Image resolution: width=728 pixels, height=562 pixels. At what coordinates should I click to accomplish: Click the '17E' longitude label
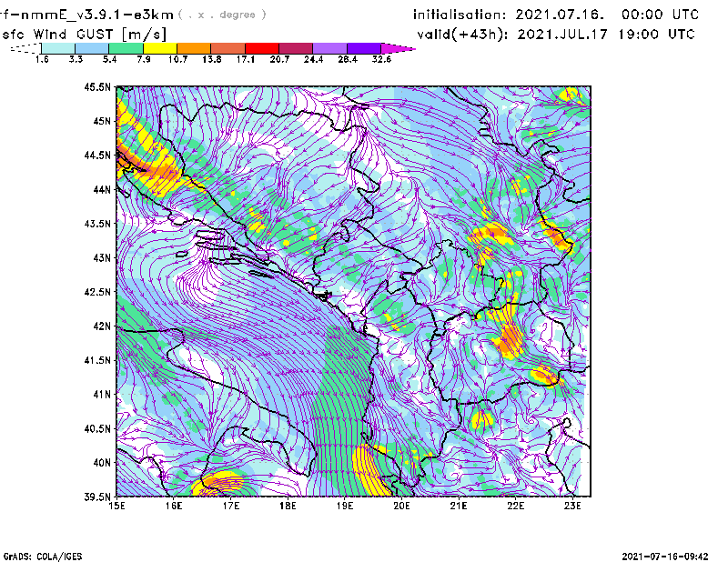click(231, 506)
